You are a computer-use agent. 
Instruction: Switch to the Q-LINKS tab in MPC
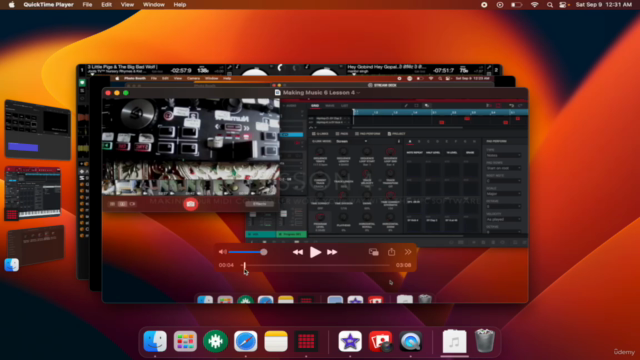tap(320, 134)
